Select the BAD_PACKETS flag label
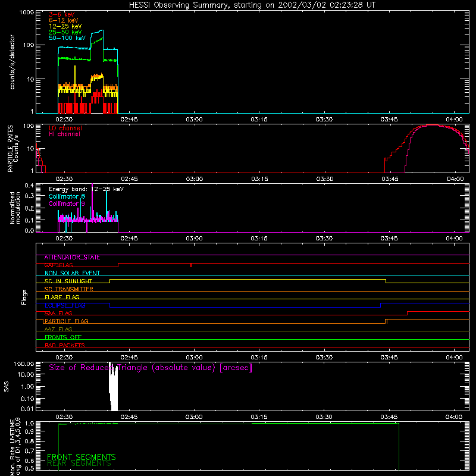The height and width of the screenshot is (476, 476). 65,346
